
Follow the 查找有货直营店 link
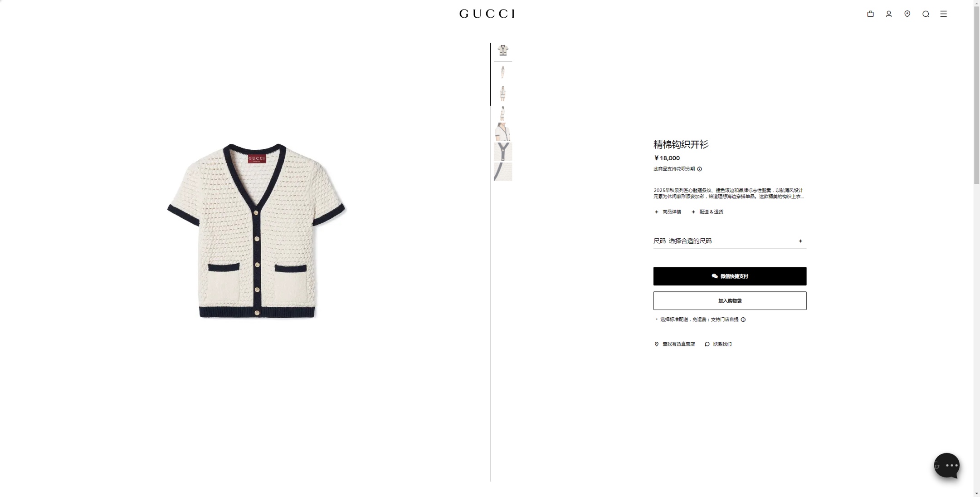[678, 344]
